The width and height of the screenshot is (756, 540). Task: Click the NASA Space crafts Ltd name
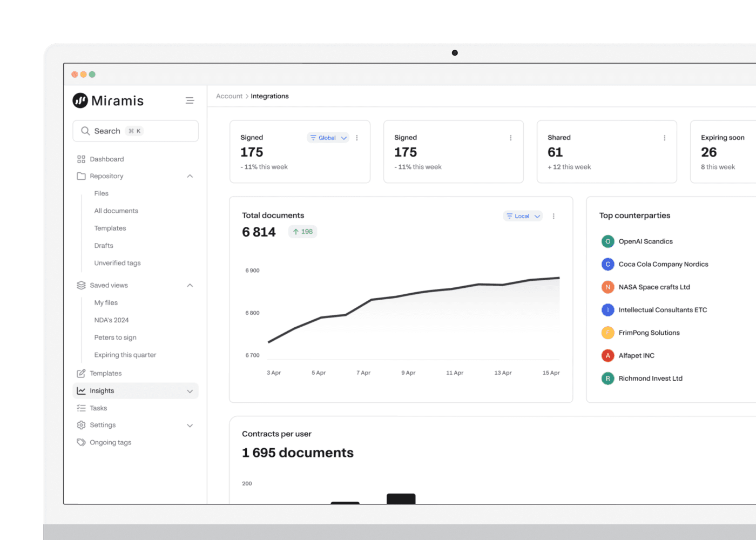click(x=654, y=287)
